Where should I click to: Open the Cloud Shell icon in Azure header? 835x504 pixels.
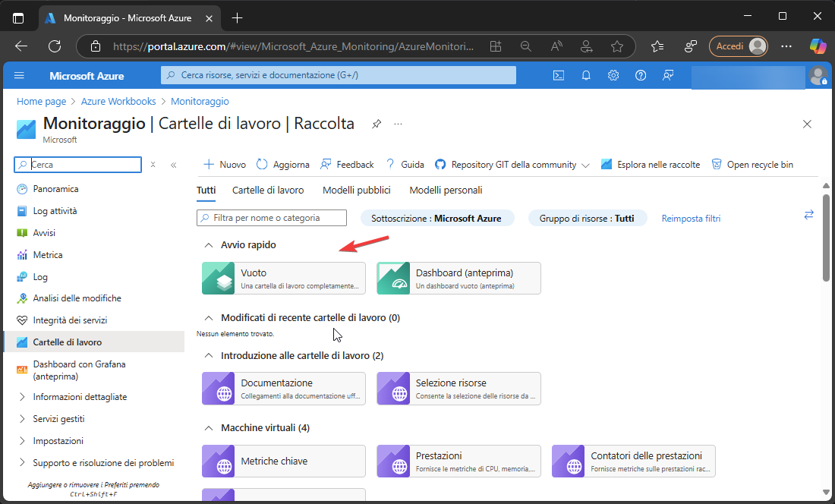point(558,75)
